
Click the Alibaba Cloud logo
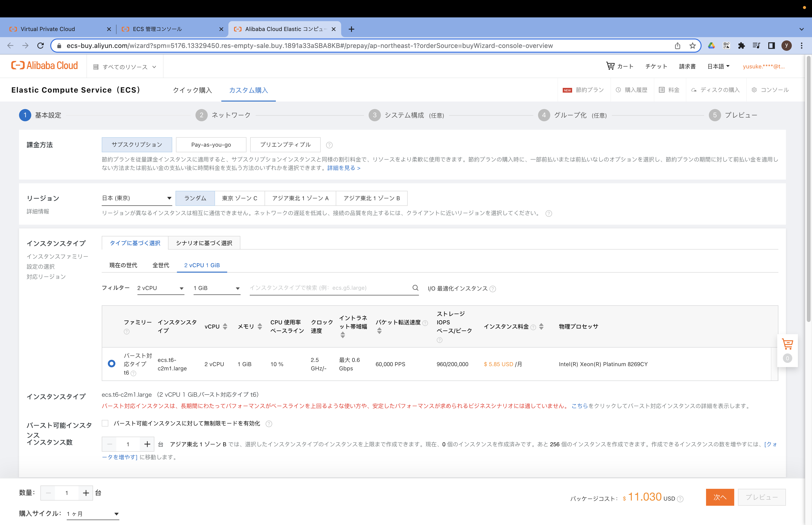(44, 65)
